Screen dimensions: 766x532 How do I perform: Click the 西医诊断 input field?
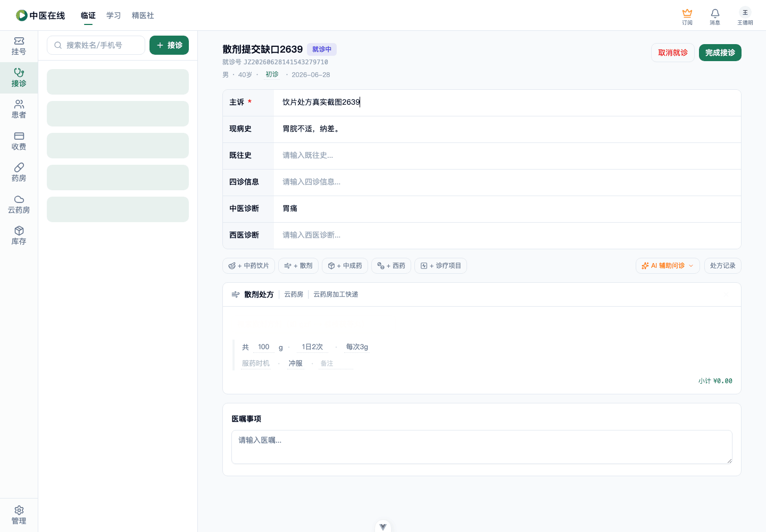[x=507, y=235]
